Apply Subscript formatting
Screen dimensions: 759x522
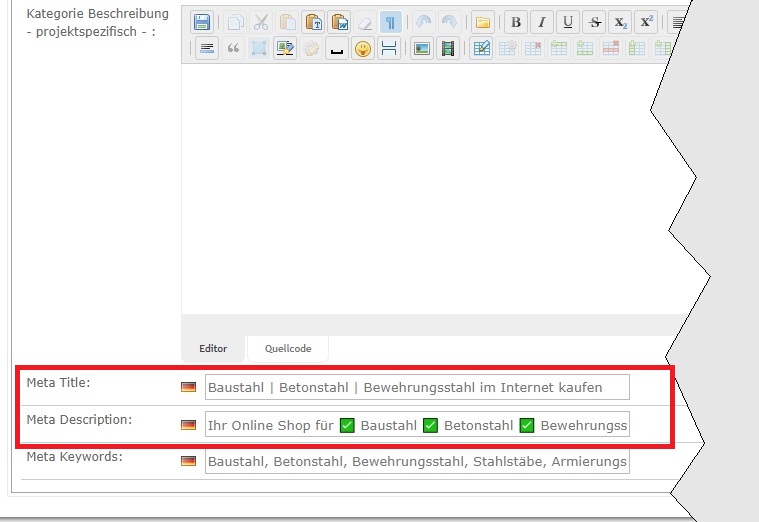(x=621, y=22)
